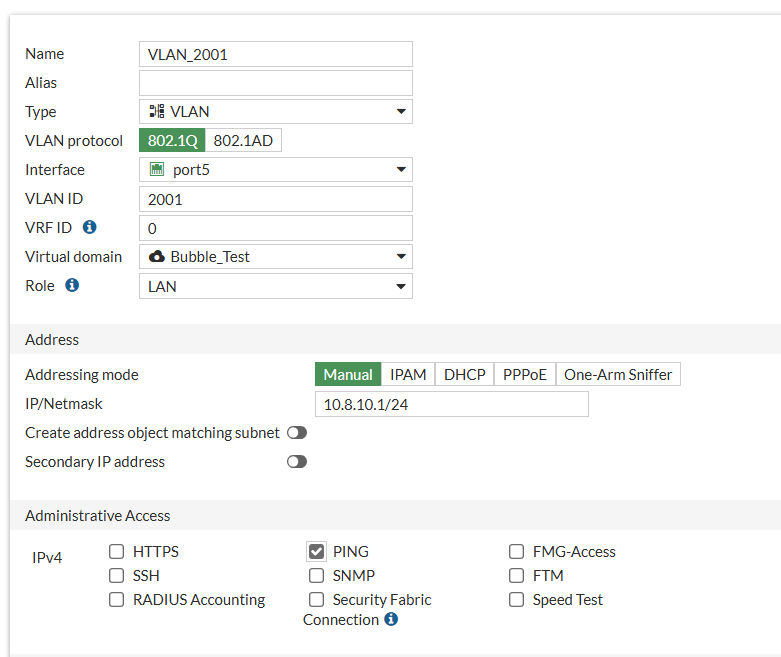Enable the HTTPS checkbox

tap(117, 551)
